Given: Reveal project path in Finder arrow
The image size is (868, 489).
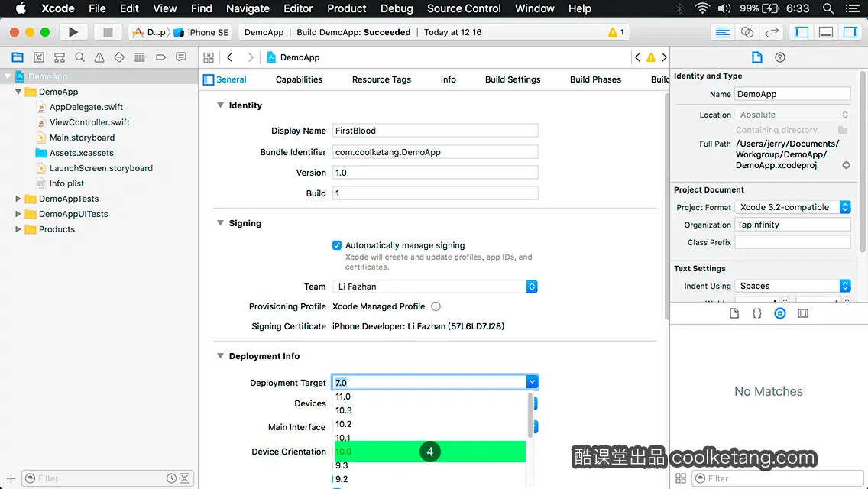Looking at the screenshot, I should pyautogui.click(x=846, y=165).
